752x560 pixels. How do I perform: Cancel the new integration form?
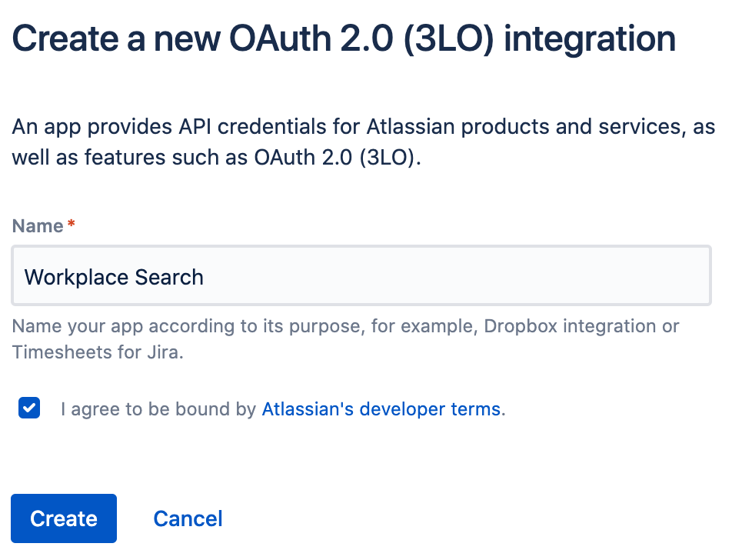pos(188,518)
